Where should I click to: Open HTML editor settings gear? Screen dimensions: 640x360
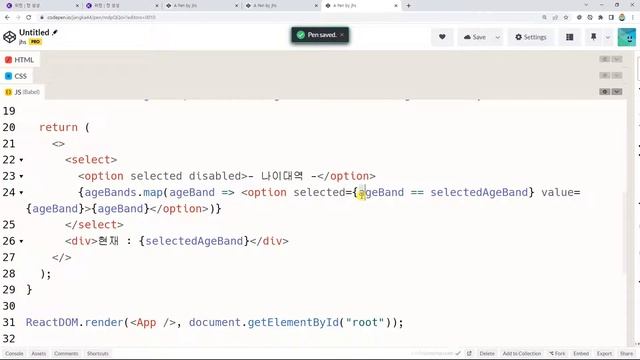(x=604, y=59)
